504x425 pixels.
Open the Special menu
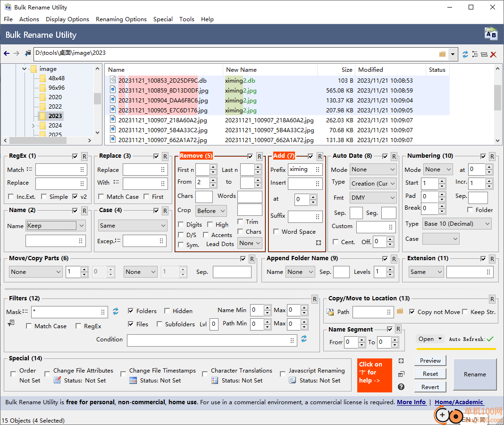point(163,19)
